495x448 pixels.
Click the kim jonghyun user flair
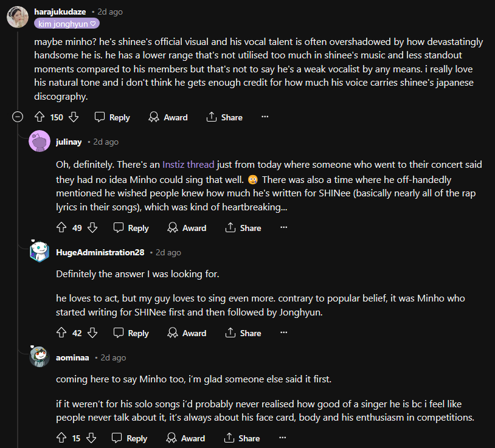(67, 24)
